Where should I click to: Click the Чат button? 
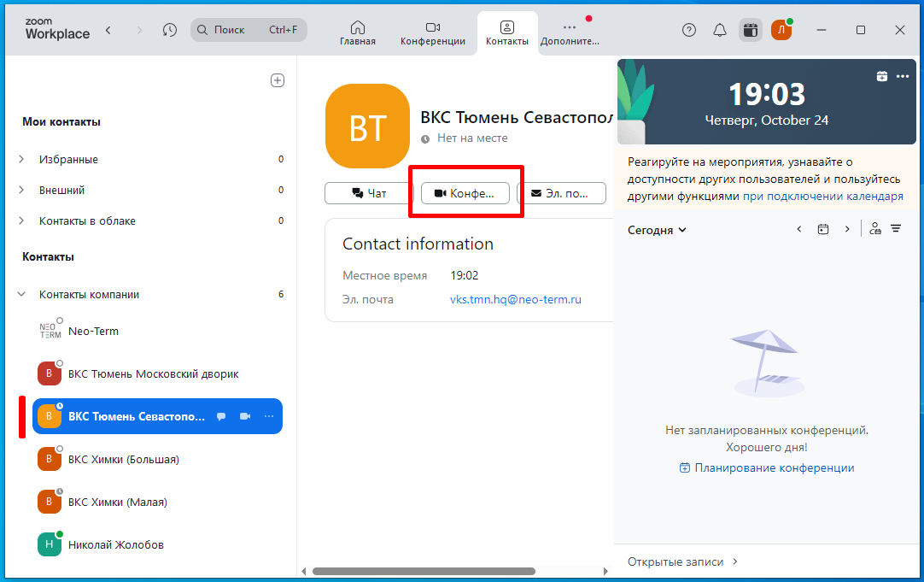369,193
